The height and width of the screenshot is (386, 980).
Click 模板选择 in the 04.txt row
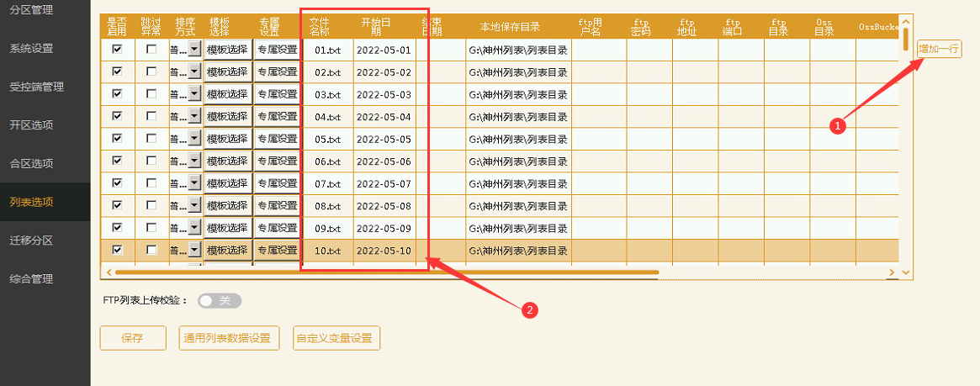click(x=227, y=117)
